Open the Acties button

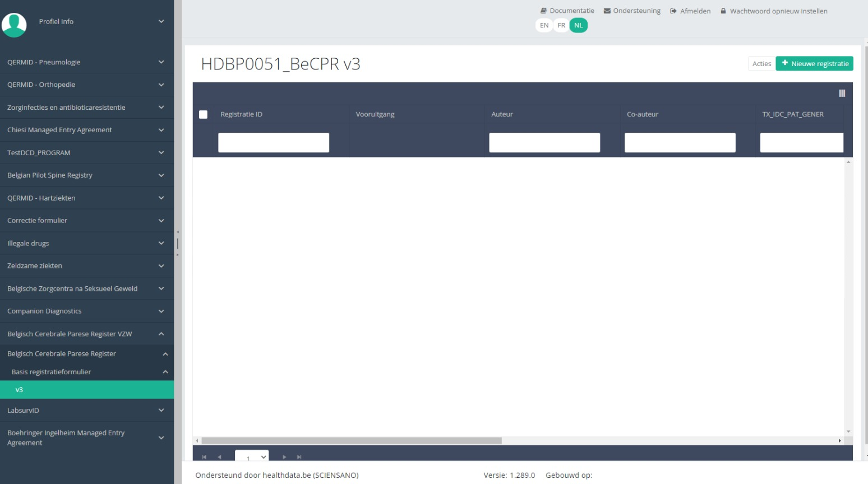[761, 64]
